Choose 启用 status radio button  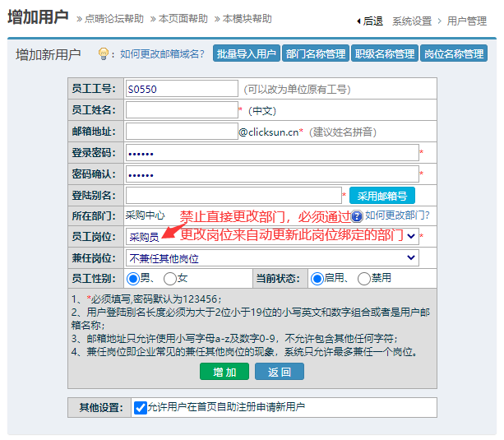click(317, 279)
